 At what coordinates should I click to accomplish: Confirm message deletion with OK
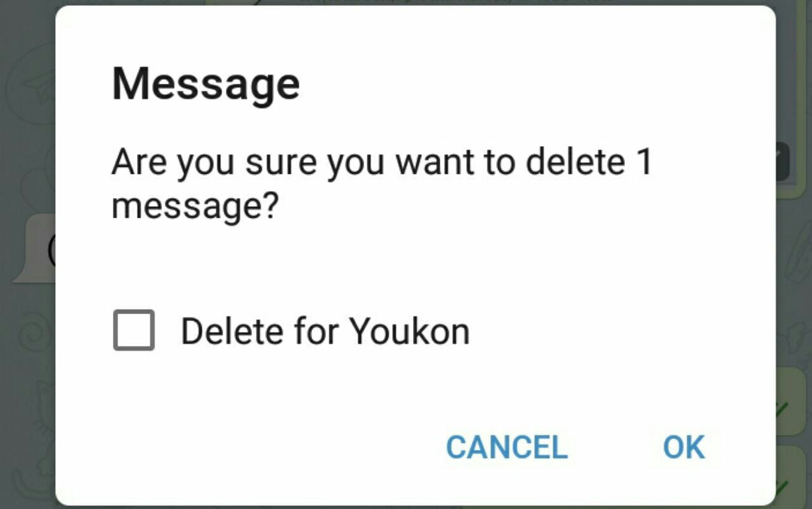point(684,447)
